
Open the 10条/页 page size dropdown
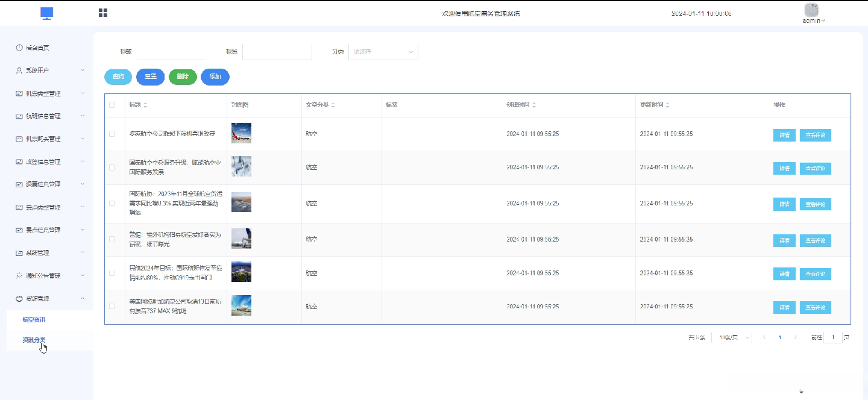tap(733, 337)
